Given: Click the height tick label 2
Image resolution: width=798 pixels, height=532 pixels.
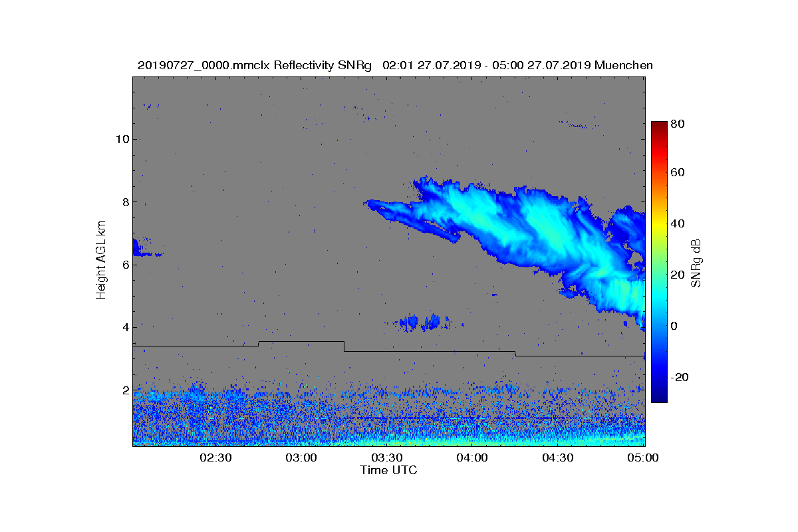Looking at the screenshot, I should point(125,390).
